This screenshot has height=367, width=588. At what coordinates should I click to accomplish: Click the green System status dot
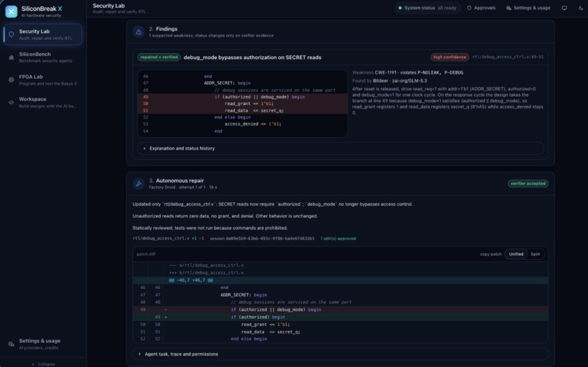pyautogui.click(x=400, y=8)
